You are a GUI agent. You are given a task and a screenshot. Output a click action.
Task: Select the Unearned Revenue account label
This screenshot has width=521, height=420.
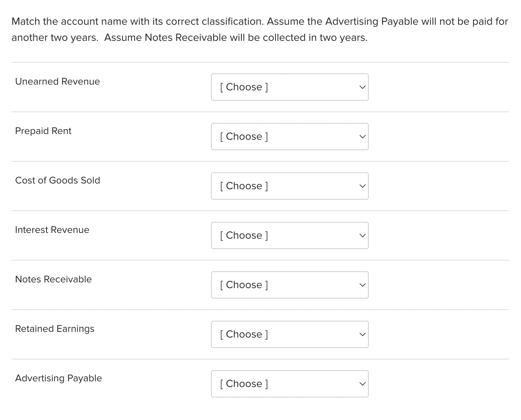(57, 82)
